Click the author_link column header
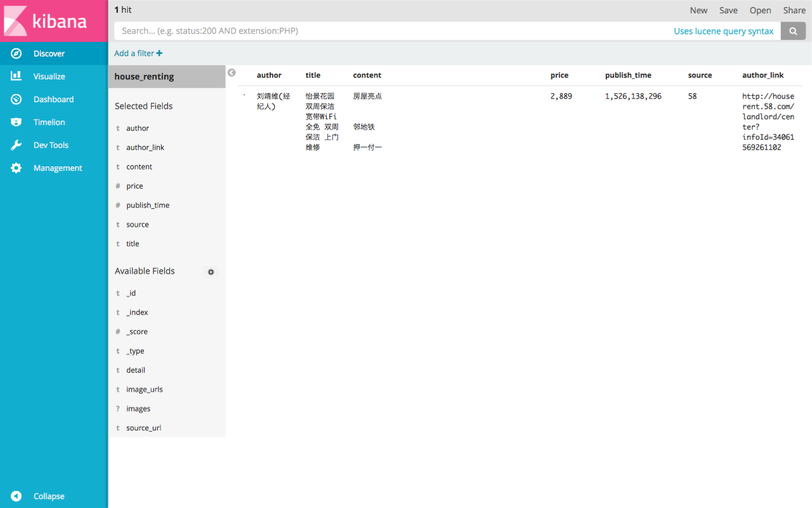812x508 pixels. (x=763, y=75)
